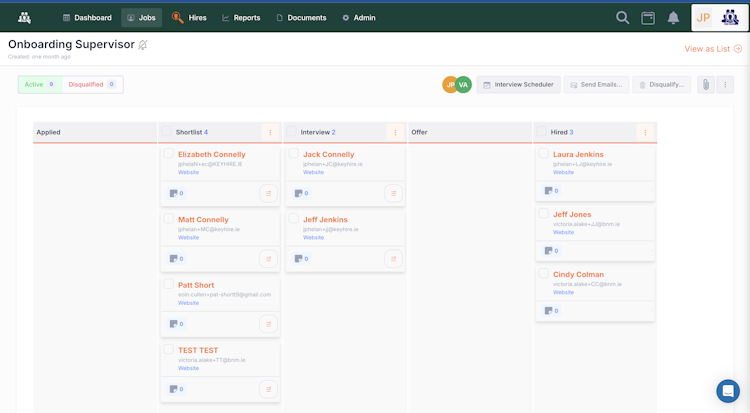Select all candidates in Shortlist column
Screen dimensions: 750x413
coord(166,131)
